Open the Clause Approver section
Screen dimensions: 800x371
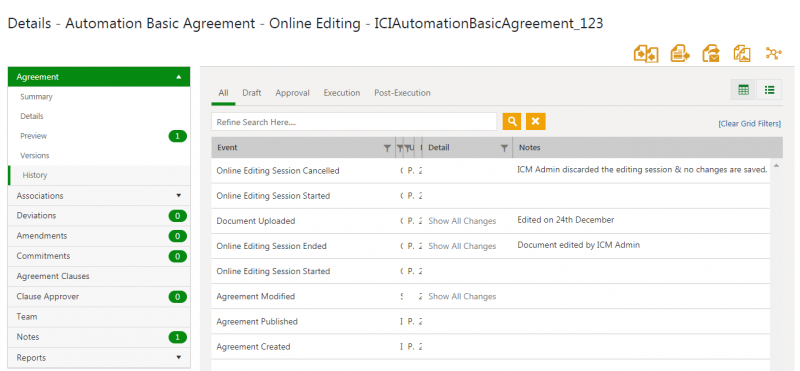[x=99, y=296]
